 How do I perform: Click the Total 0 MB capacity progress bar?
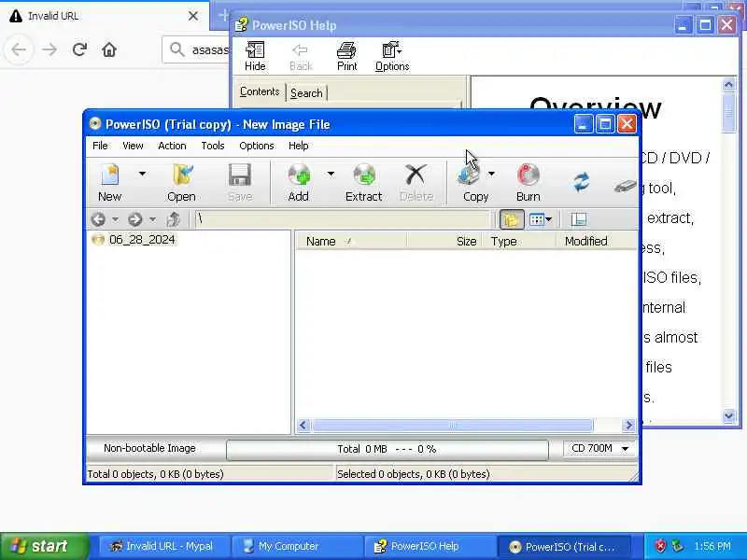pyautogui.click(x=388, y=449)
